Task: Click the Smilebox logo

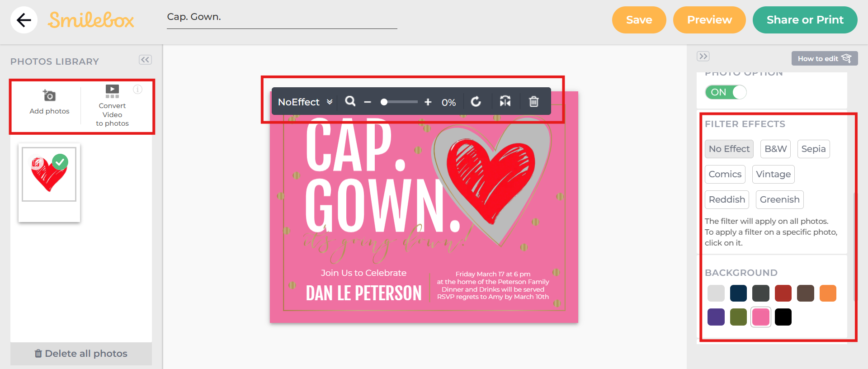Action: pyautogui.click(x=91, y=20)
